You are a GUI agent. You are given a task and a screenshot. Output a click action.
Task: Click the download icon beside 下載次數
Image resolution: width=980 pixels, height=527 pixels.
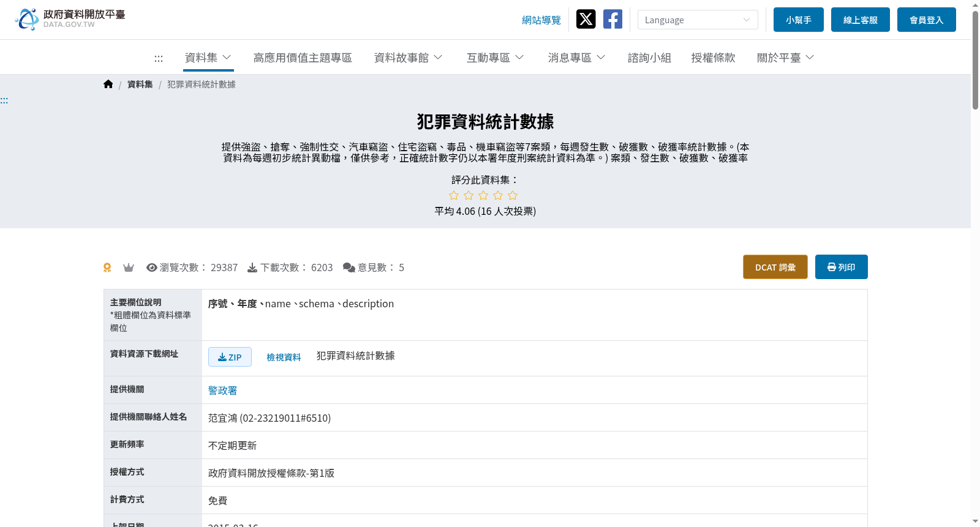point(252,267)
